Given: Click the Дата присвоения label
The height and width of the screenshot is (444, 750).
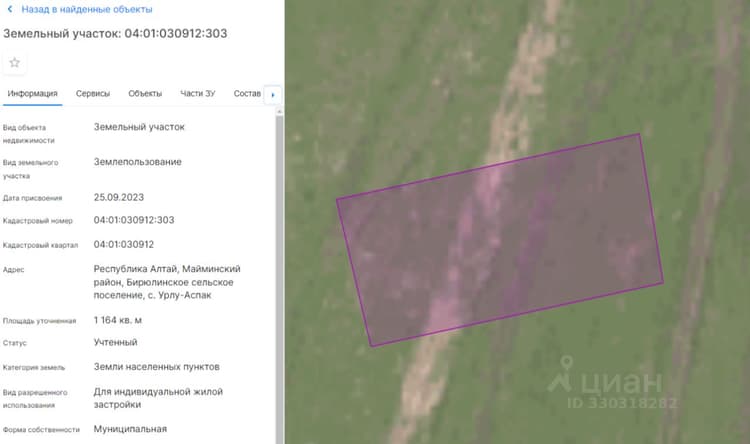Looking at the screenshot, I should click(x=33, y=198).
